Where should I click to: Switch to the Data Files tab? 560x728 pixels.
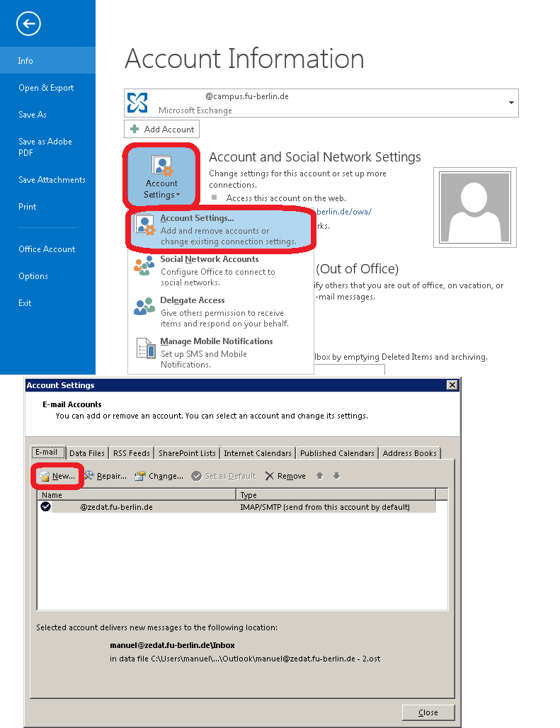click(x=87, y=453)
